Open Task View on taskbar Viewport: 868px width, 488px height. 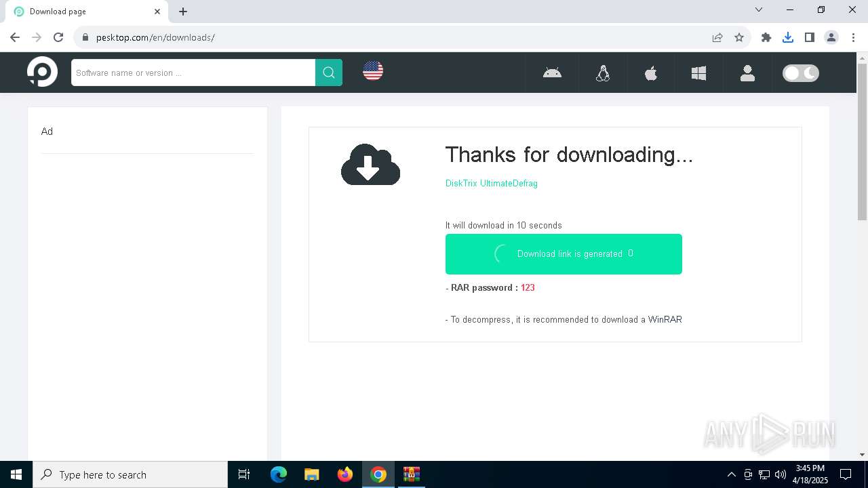pos(244,474)
